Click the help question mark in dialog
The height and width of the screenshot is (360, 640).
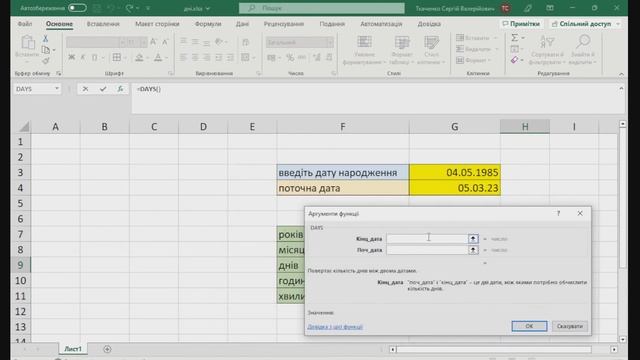tap(558, 213)
